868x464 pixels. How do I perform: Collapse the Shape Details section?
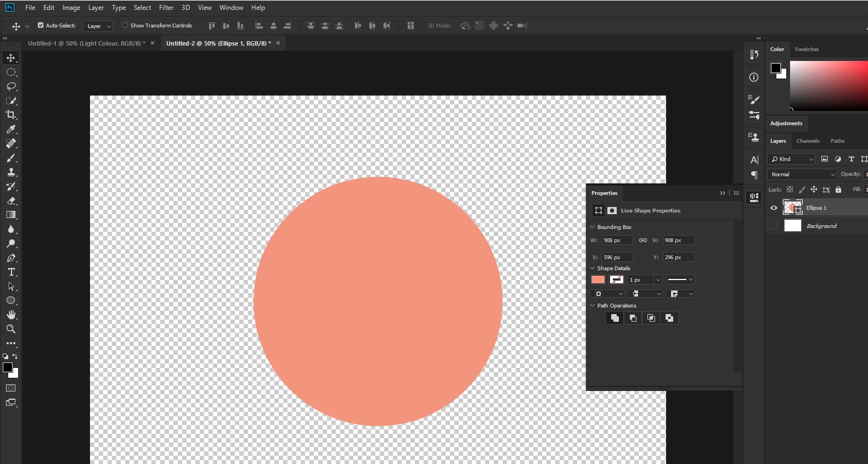click(x=593, y=268)
